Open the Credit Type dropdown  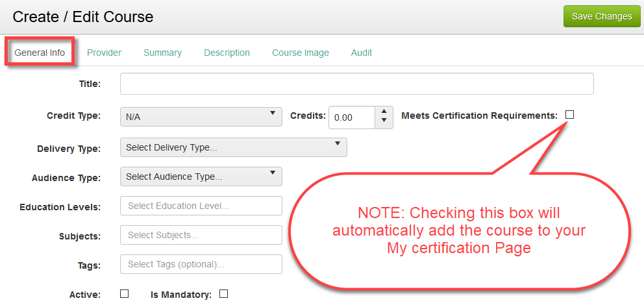(x=201, y=117)
